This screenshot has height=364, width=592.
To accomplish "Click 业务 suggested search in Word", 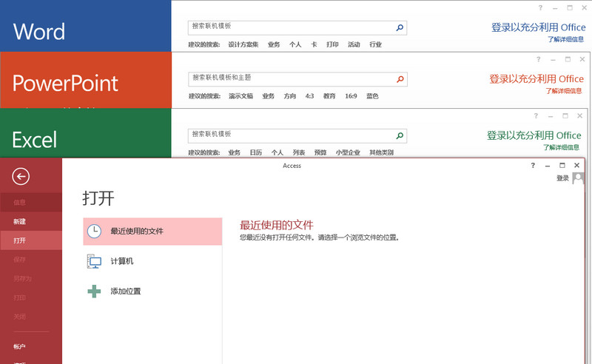I will [274, 44].
